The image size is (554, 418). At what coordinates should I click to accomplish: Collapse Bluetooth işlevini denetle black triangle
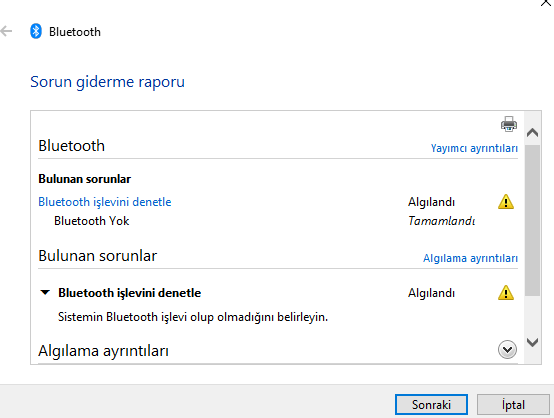coord(45,293)
